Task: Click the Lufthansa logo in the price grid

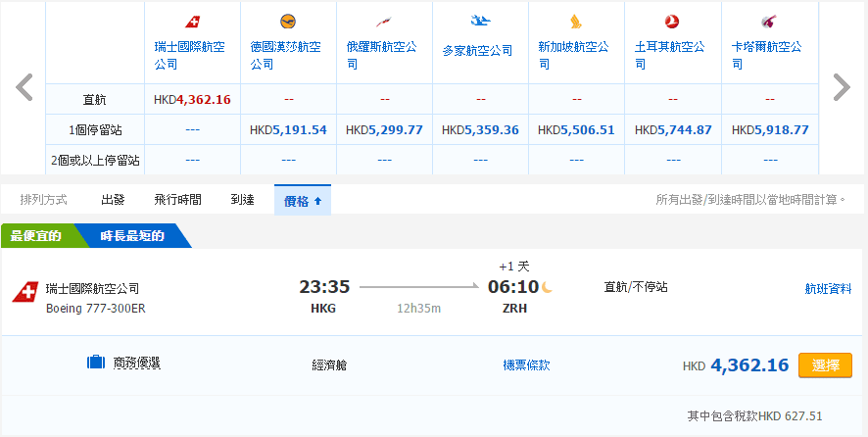Action: pos(288,21)
